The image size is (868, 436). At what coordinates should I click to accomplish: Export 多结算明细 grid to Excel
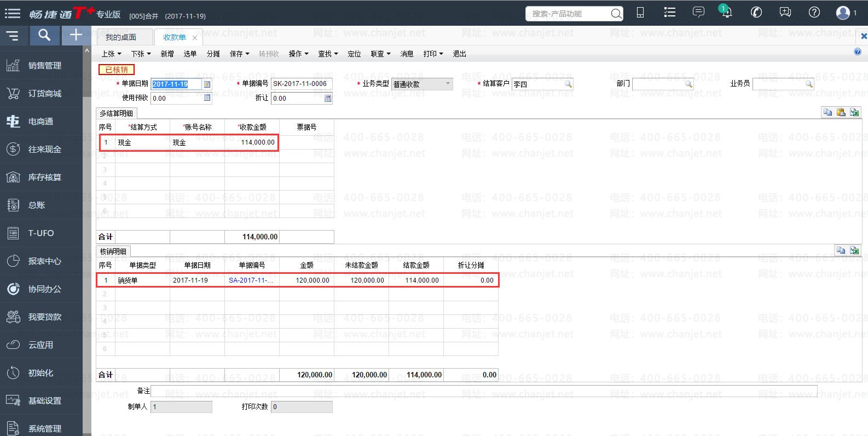click(x=854, y=112)
